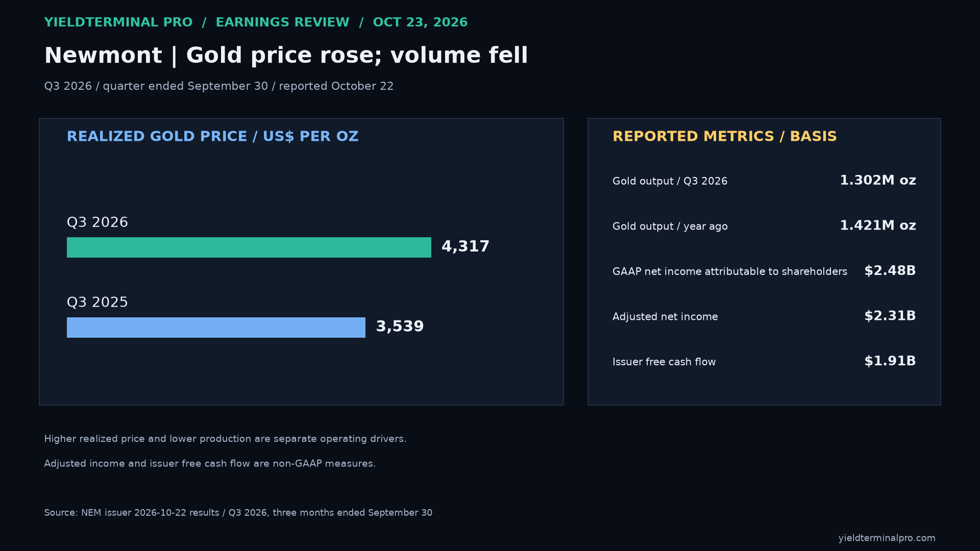Click the Newmont gold price headline
Screen dimensions: 980x551
point(286,56)
